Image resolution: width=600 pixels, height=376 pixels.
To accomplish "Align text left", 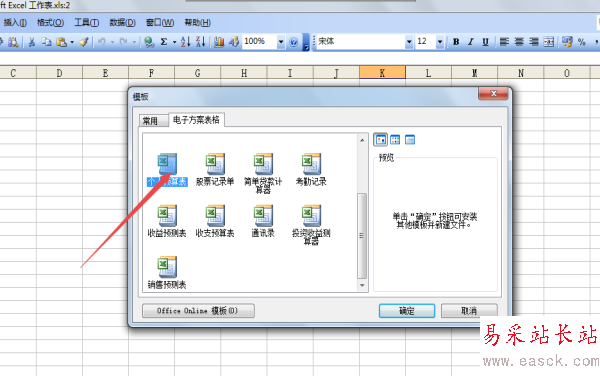I will click(x=504, y=42).
